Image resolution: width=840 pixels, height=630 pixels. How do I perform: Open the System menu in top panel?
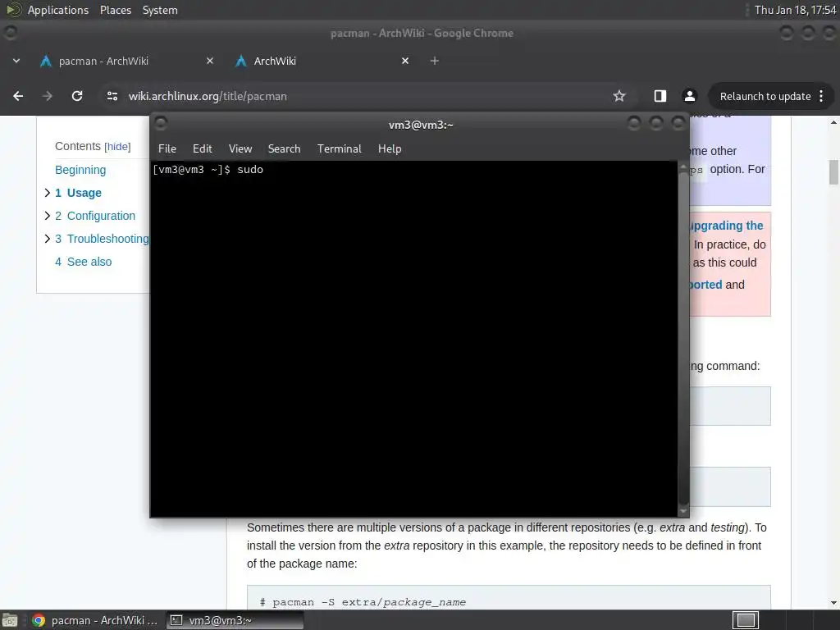(160, 10)
